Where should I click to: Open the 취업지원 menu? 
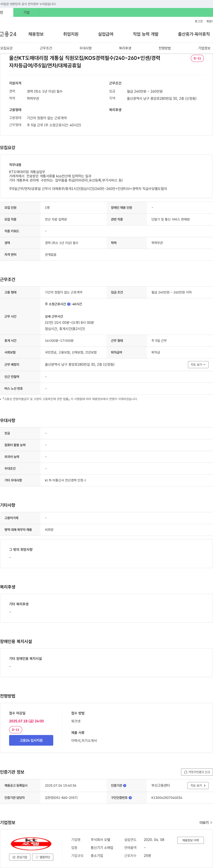[71, 34]
